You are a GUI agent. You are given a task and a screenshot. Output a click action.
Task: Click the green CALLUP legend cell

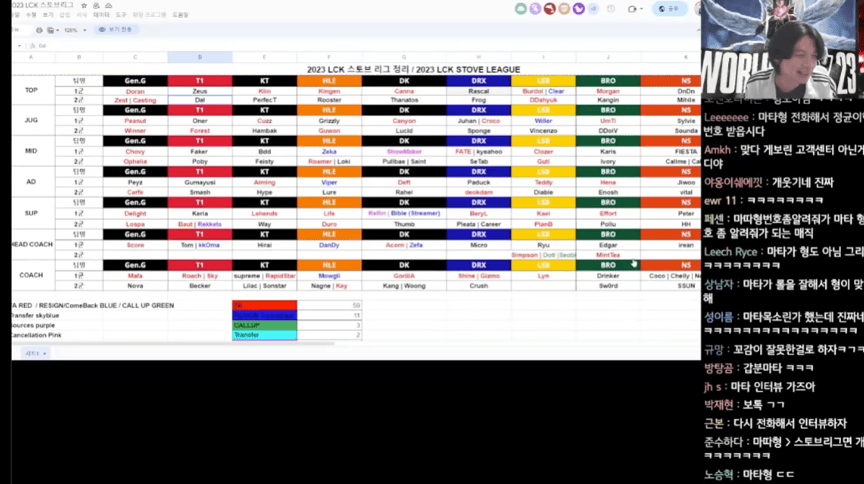click(x=264, y=325)
